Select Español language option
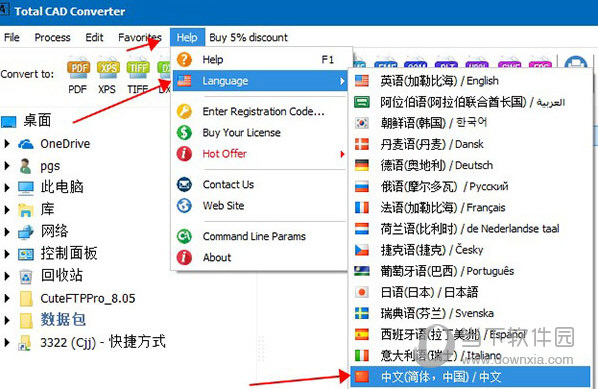598x389 pixels. tap(471, 334)
